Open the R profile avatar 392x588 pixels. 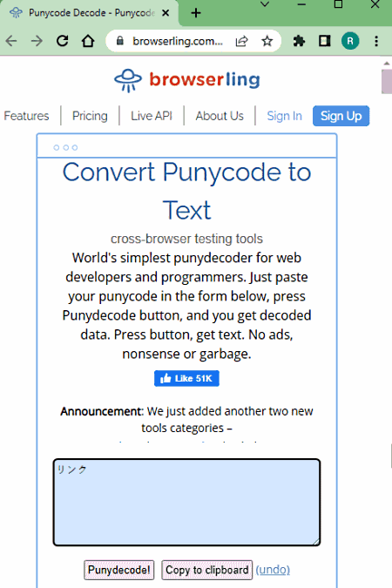350,41
